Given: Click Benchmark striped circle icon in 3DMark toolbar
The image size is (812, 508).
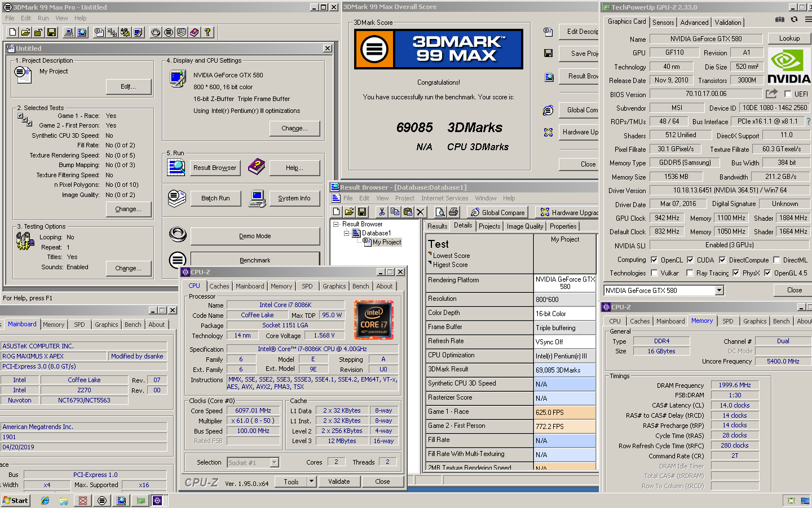Looking at the screenshot, I should click(x=169, y=33).
